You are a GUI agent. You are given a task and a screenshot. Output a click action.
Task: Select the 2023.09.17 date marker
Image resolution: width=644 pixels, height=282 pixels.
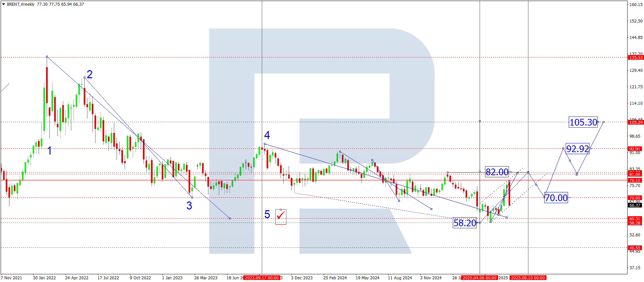[262, 278]
